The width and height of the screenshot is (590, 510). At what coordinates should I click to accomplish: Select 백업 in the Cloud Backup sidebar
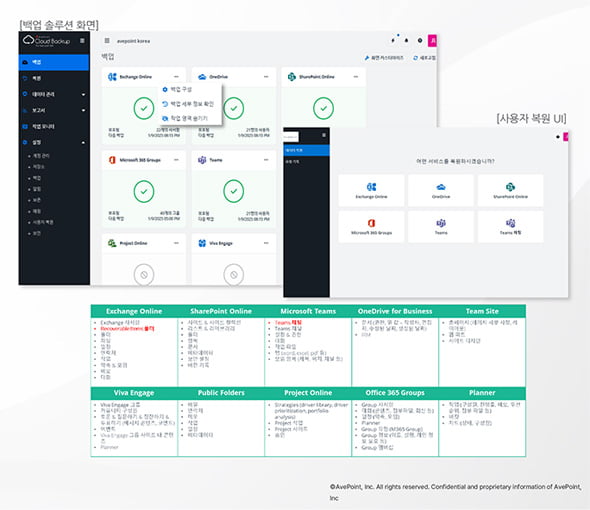click(x=54, y=62)
